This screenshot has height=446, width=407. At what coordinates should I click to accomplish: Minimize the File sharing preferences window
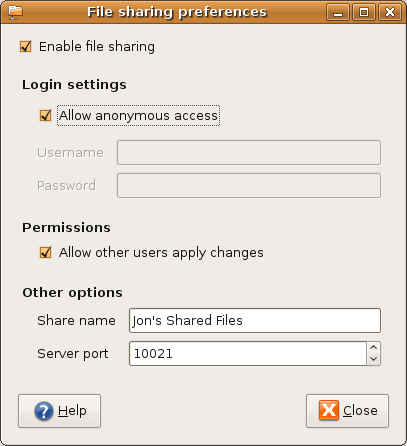point(338,12)
